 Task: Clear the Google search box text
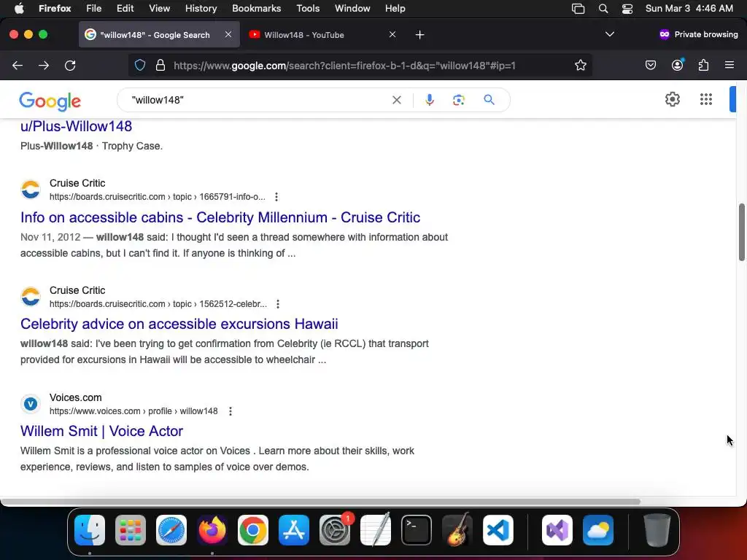pos(396,100)
